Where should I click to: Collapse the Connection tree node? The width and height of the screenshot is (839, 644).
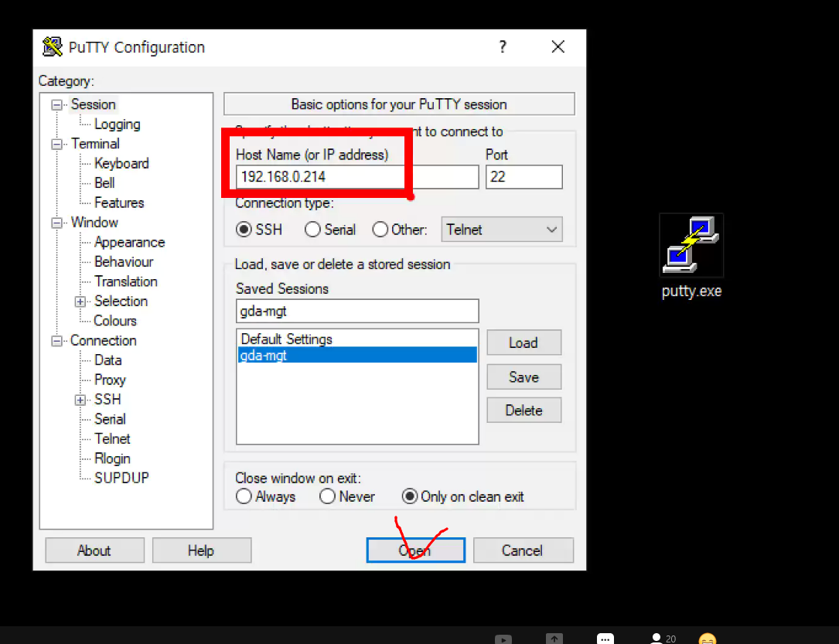[x=56, y=341]
